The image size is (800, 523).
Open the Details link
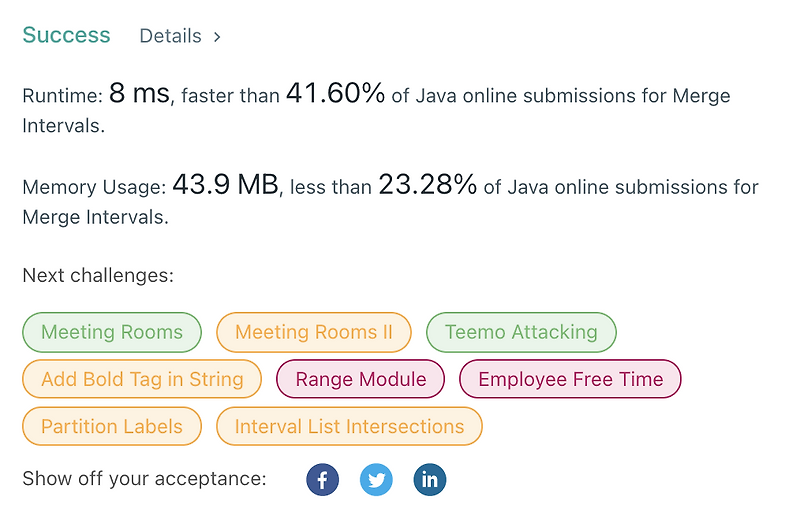pyautogui.click(x=170, y=36)
